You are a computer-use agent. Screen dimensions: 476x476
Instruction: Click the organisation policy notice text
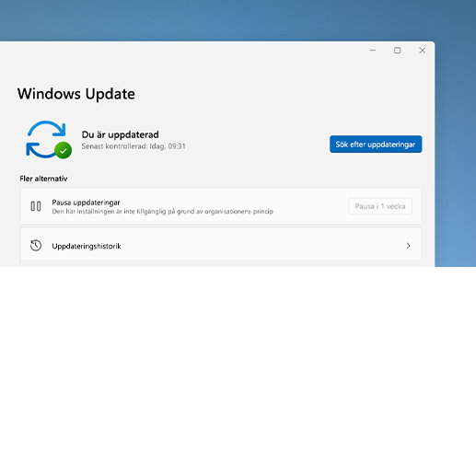pyautogui.click(x=162, y=212)
